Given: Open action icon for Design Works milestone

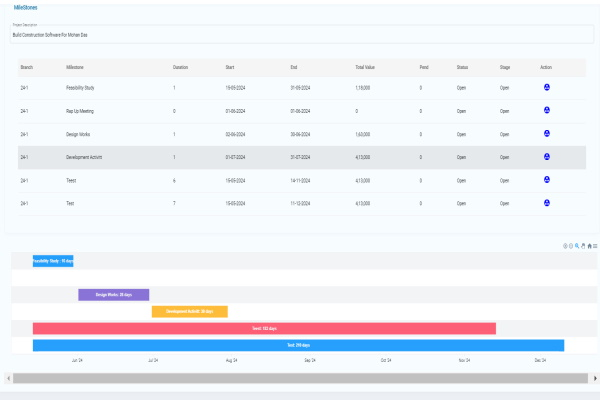Looking at the screenshot, I should pos(547,134).
